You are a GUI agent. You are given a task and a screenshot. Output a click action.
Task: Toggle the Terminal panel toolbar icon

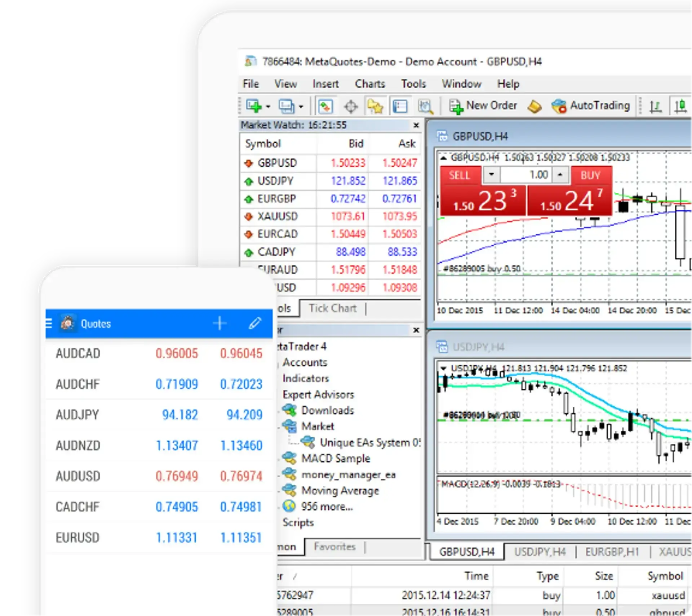coord(400,107)
